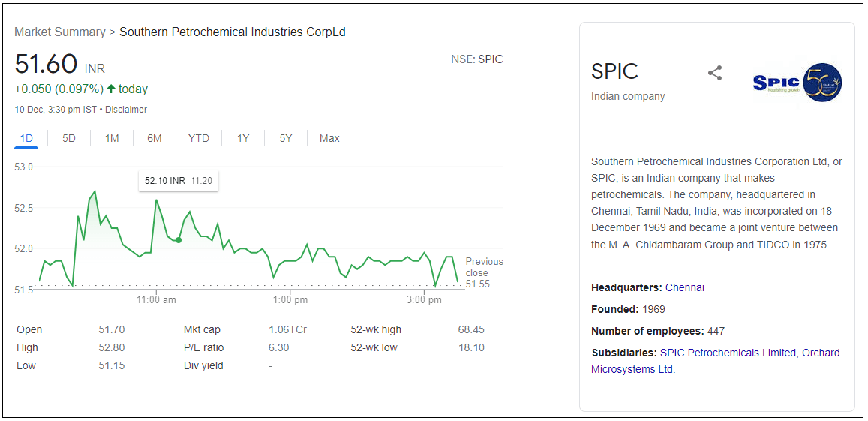
Task: Click the 10 Dec, 3:30 pm IST timestamp
Action: pyautogui.click(x=56, y=110)
